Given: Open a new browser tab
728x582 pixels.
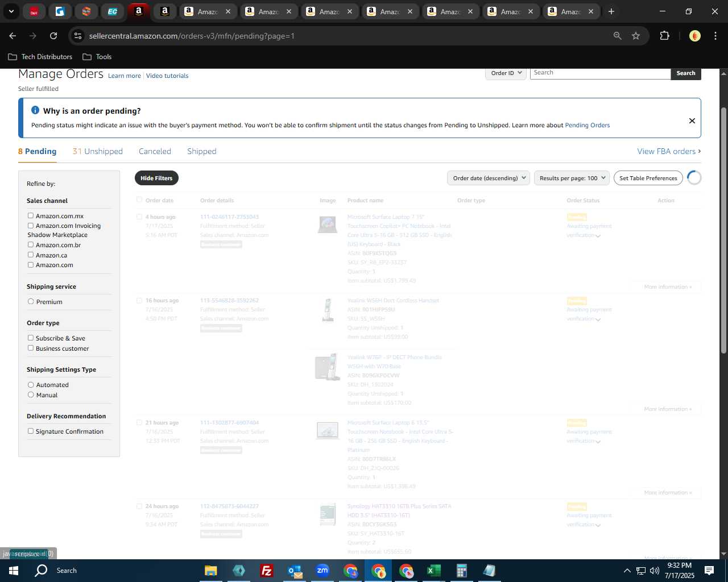Looking at the screenshot, I should tap(611, 11).
